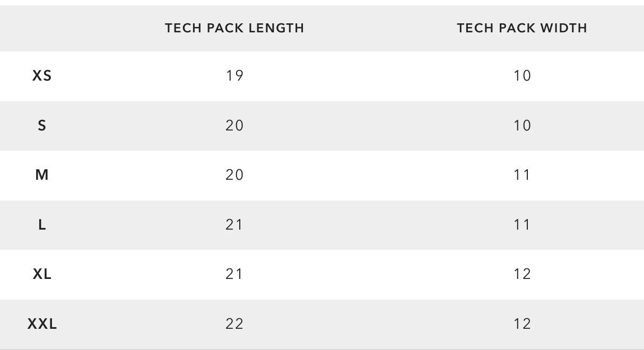The height and width of the screenshot is (350, 644).
Task: Click the L length value 21
Action: point(234,225)
